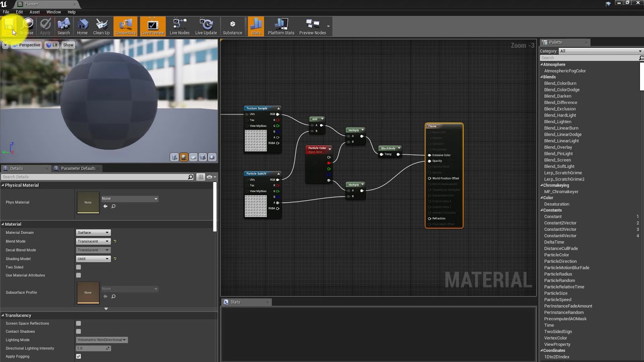The height and width of the screenshot is (362, 644).
Task: Uncheck the Apply Fogging checkbox
Action: click(78, 356)
